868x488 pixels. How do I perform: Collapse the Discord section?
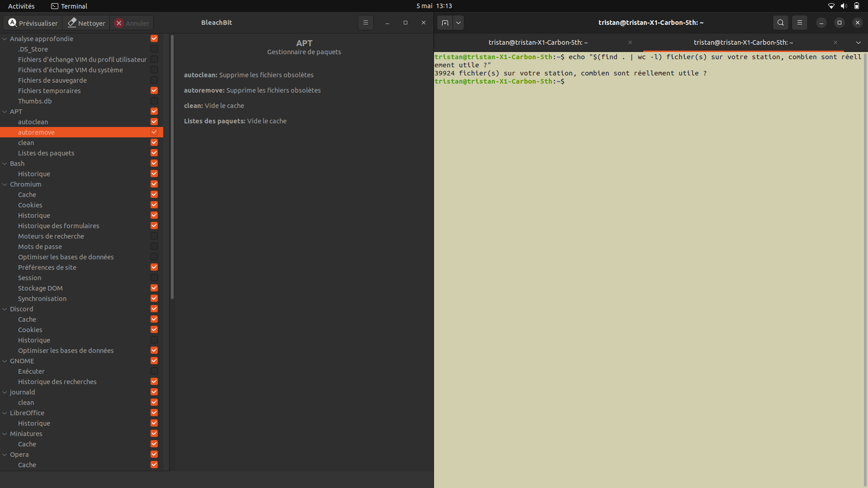pyautogui.click(x=5, y=309)
